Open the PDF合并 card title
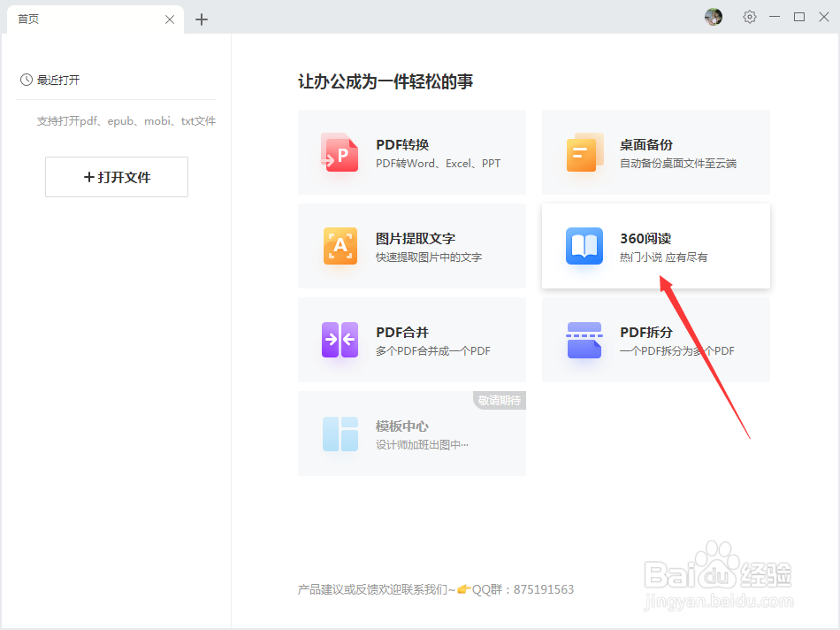The image size is (840, 630). click(402, 333)
